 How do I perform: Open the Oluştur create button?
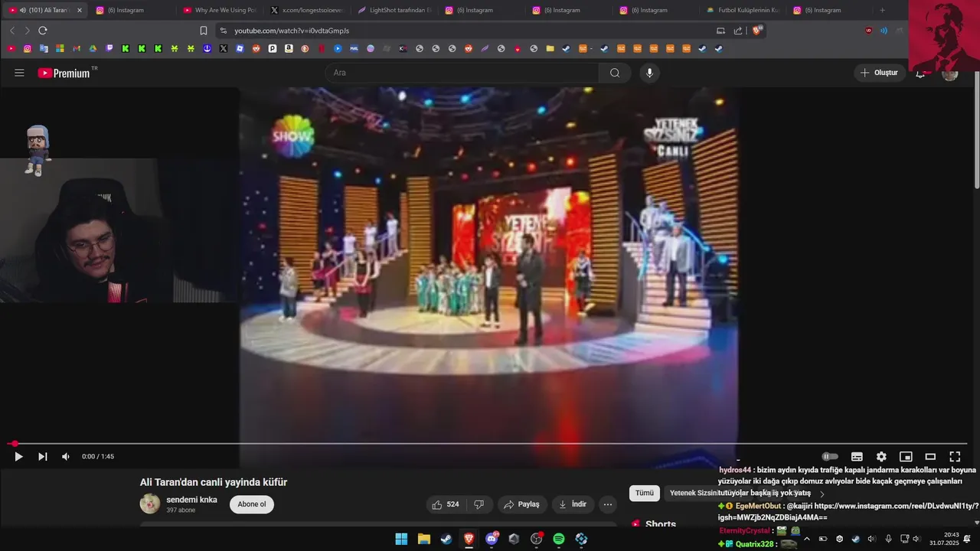click(x=879, y=73)
